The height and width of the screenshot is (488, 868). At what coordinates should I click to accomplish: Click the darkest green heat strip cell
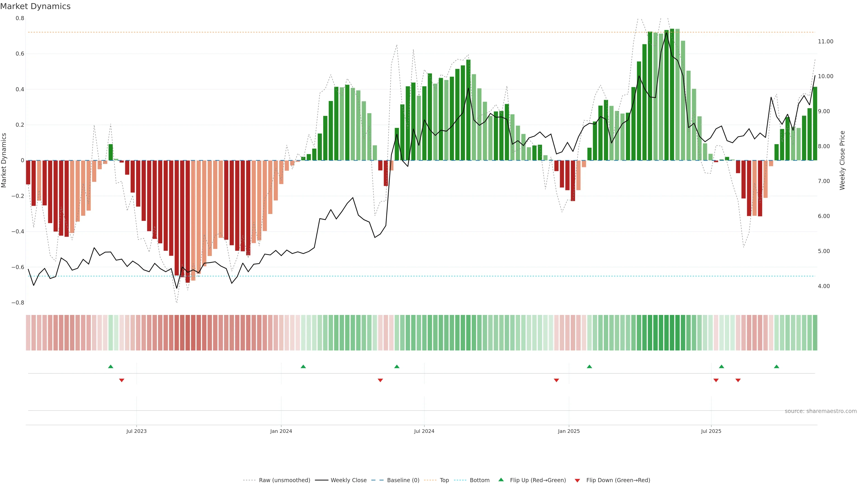tap(672, 333)
